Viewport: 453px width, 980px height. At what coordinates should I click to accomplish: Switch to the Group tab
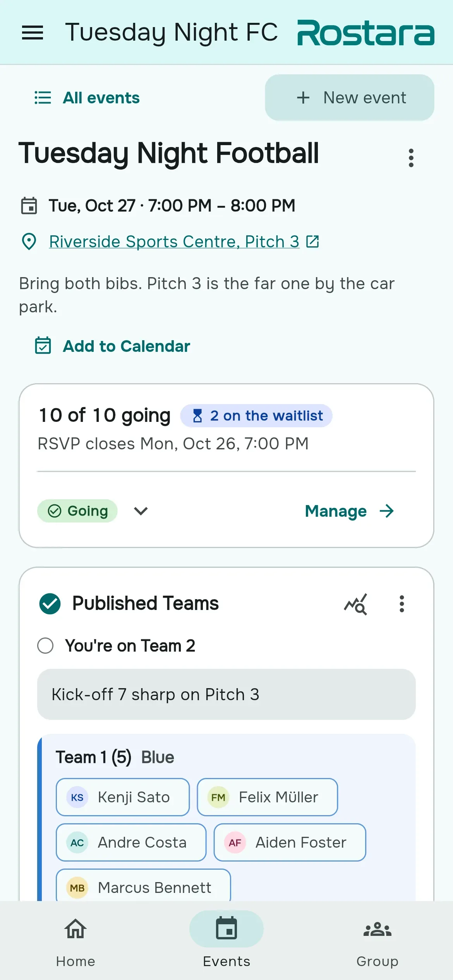tap(377, 941)
